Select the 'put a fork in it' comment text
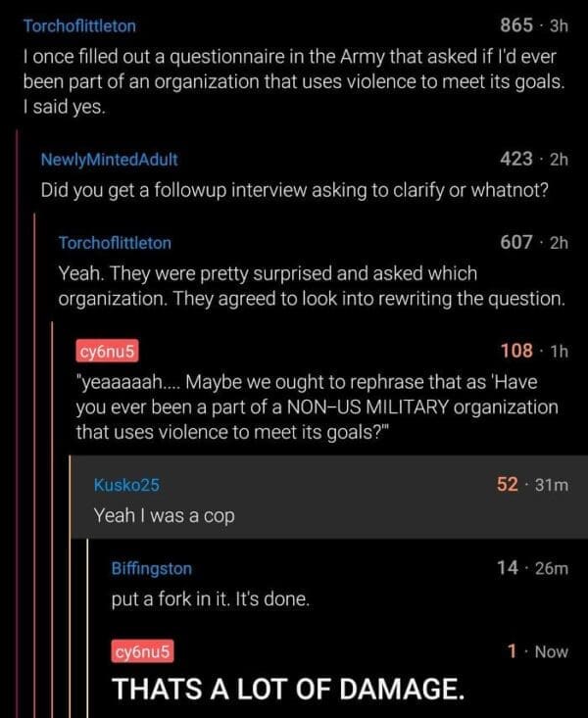Image resolution: width=588 pixels, height=718 pixels. pos(211,598)
